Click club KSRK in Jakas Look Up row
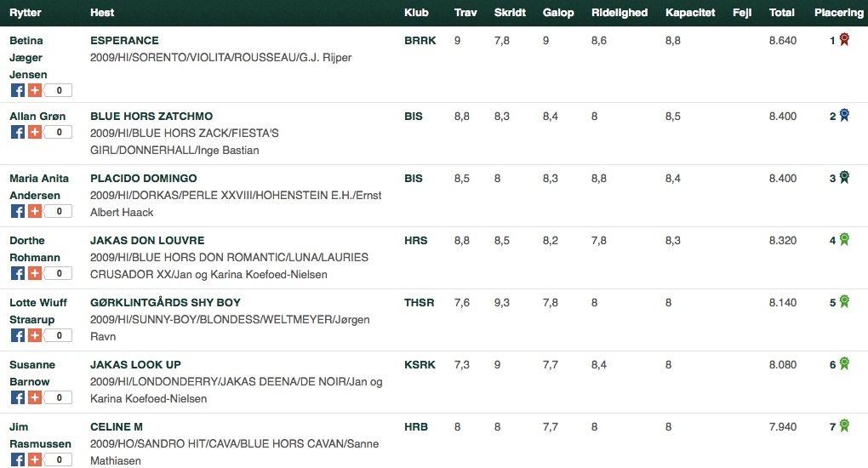Viewport: 868px width, 468px height. click(x=420, y=364)
